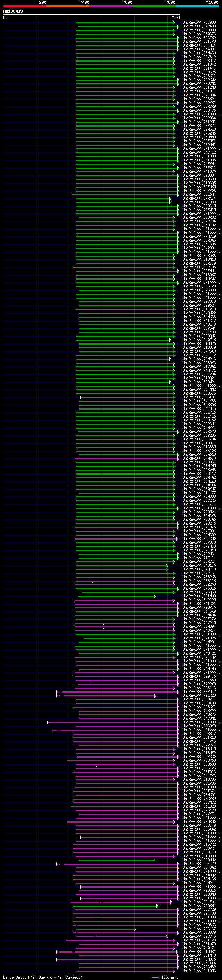Image resolution: width=222 pixels, height=980 pixels.
Task: Select the UniRef100_Q9SKI2 label
Action: (199, 76)
